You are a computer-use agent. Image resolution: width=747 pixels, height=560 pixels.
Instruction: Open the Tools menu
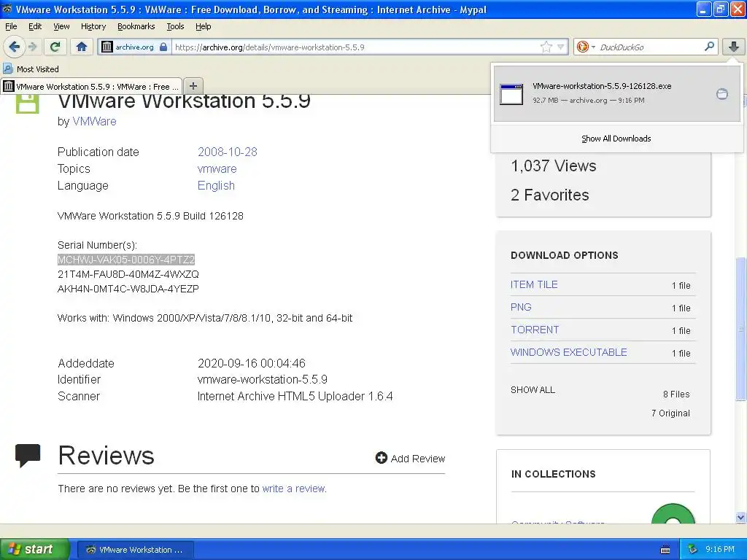pyautogui.click(x=175, y=26)
